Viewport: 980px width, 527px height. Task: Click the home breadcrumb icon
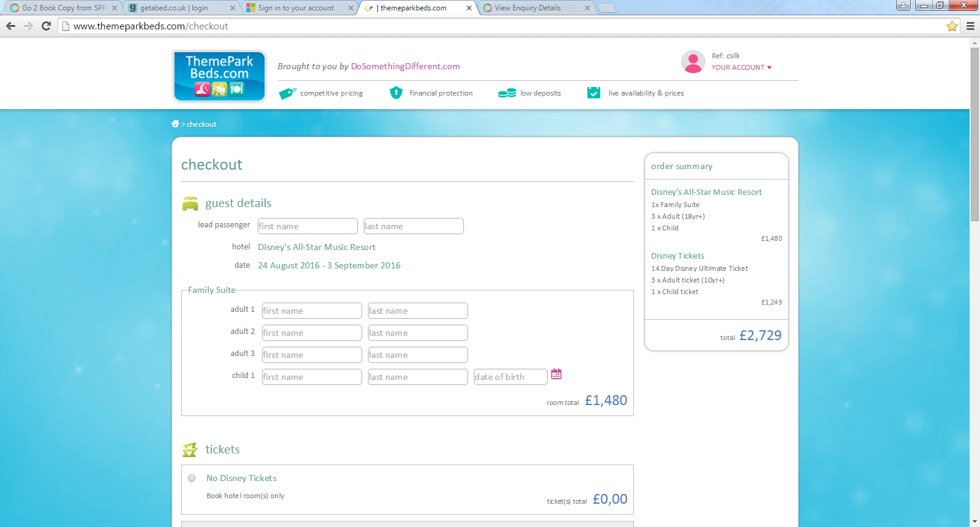(175, 124)
